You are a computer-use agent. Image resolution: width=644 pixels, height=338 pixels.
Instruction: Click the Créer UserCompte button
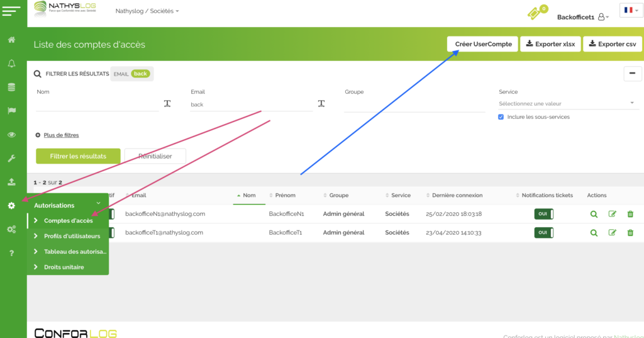[483, 44]
